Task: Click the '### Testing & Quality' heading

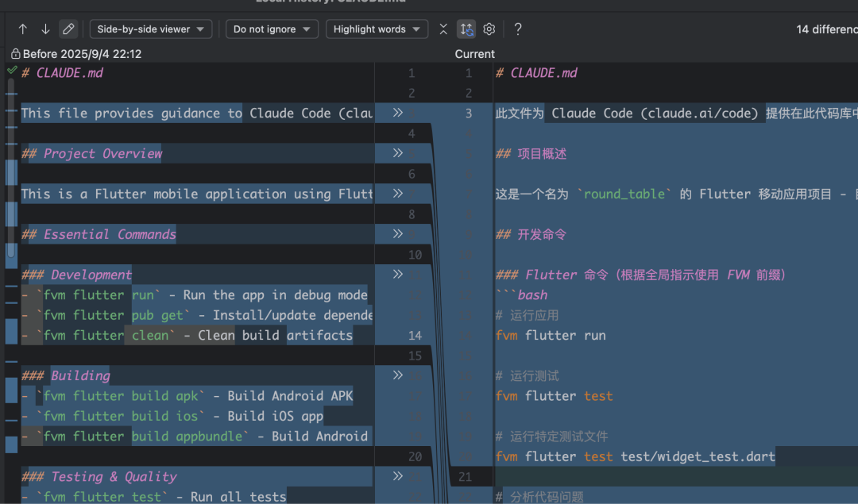Action: (99, 477)
